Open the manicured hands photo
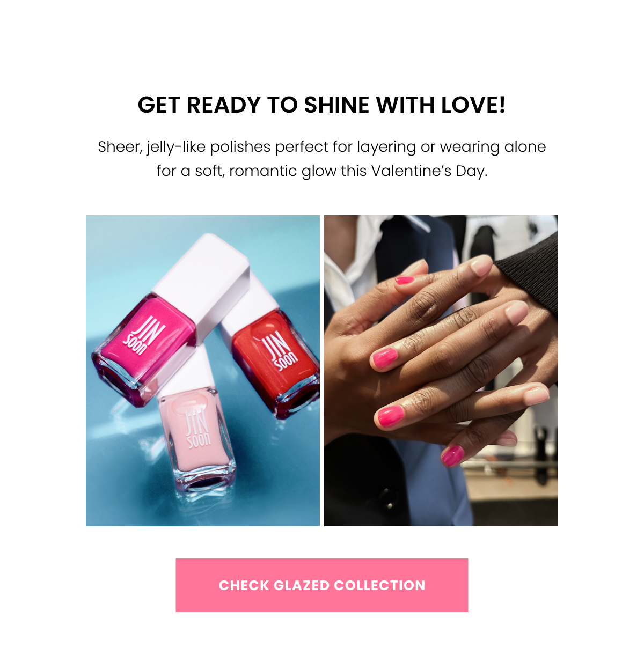Image resolution: width=644 pixels, height=655 pixels. click(x=441, y=371)
